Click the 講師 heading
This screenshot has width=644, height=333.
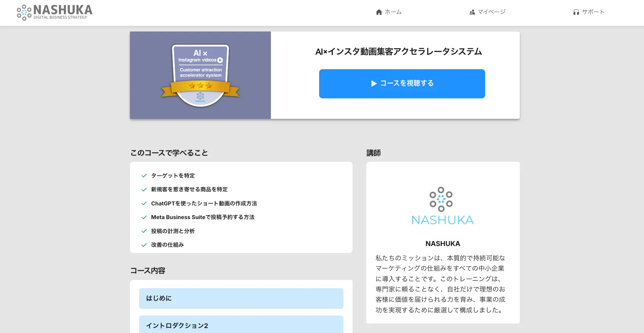[x=373, y=153]
